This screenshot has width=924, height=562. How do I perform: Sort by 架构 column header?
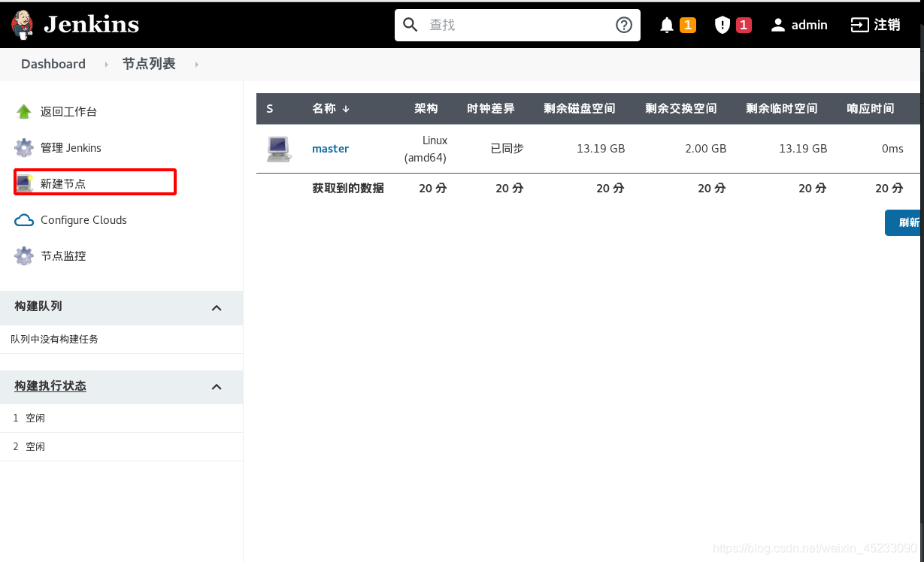click(426, 109)
